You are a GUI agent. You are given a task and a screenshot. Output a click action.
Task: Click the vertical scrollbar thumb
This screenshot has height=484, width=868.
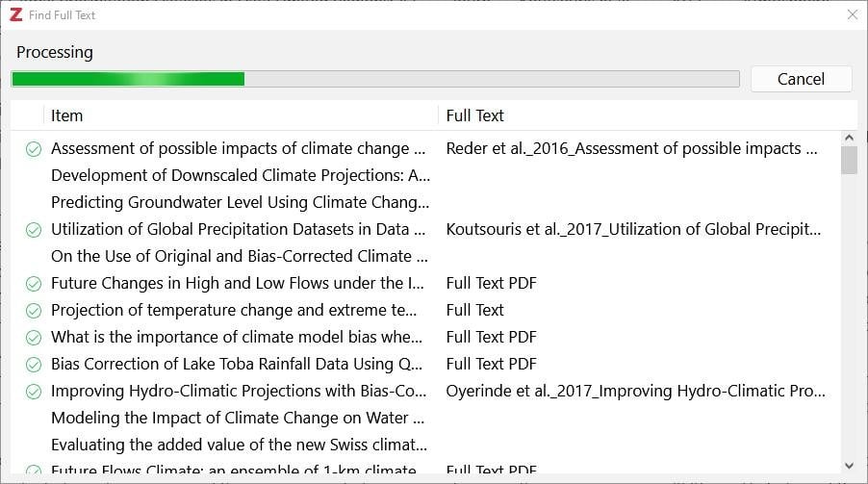[849, 160]
